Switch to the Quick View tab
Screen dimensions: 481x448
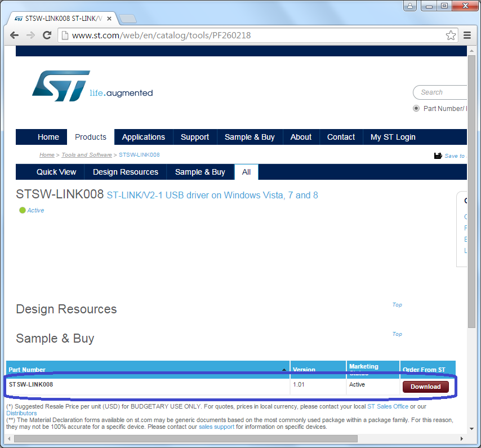[56, 172]
